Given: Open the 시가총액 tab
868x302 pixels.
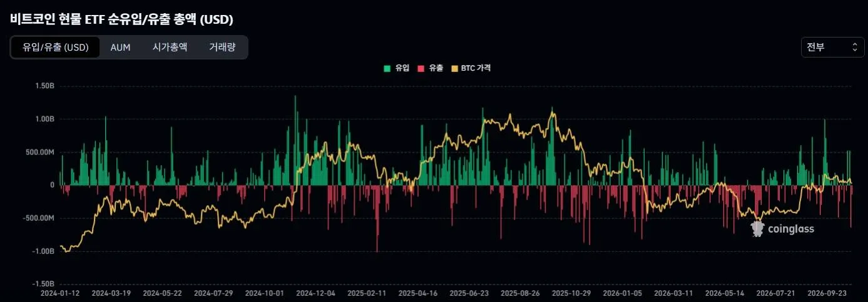Looking at the screenshot, I should tap(170, 47).
